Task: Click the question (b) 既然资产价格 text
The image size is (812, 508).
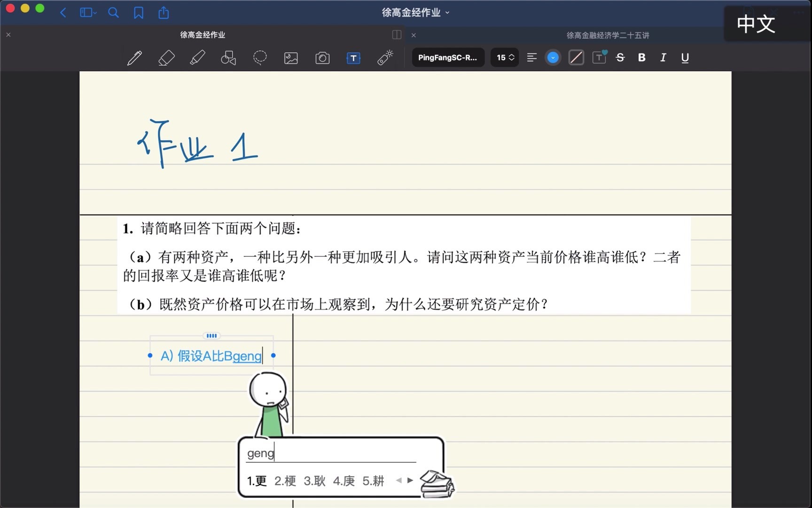Action: (337, 304)
